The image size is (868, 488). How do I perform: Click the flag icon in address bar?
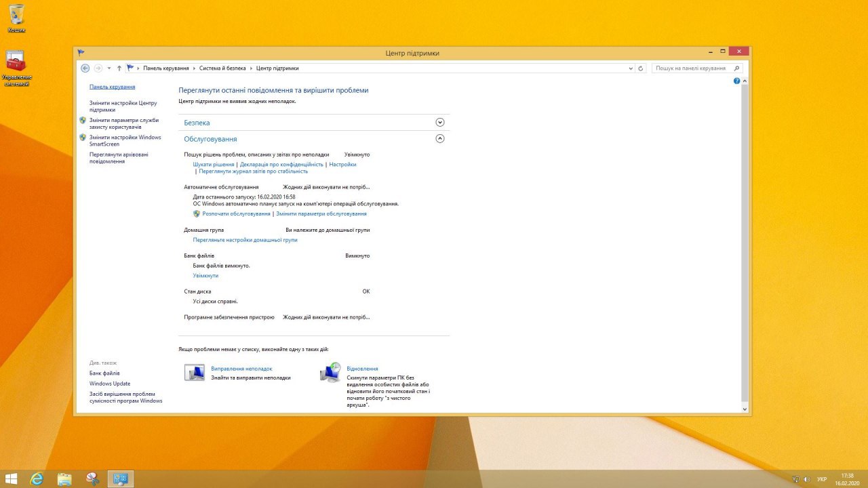tap(130, 68)
